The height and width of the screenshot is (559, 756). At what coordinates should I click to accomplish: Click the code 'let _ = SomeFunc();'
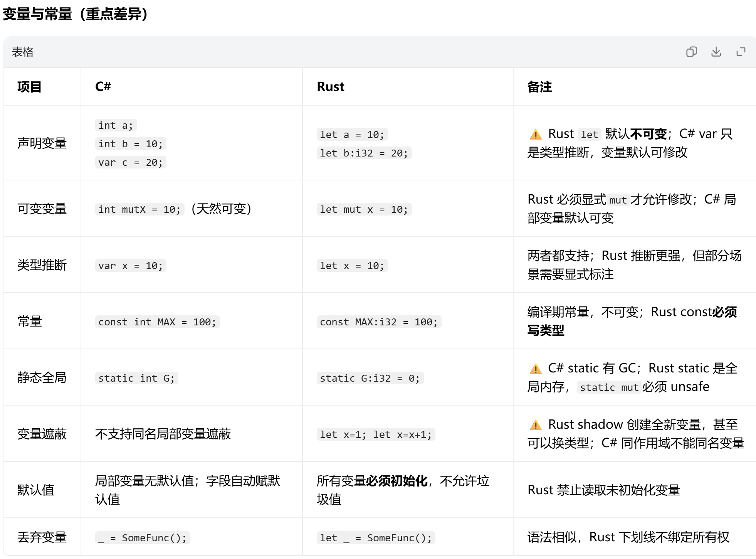[x=376, y=538]
